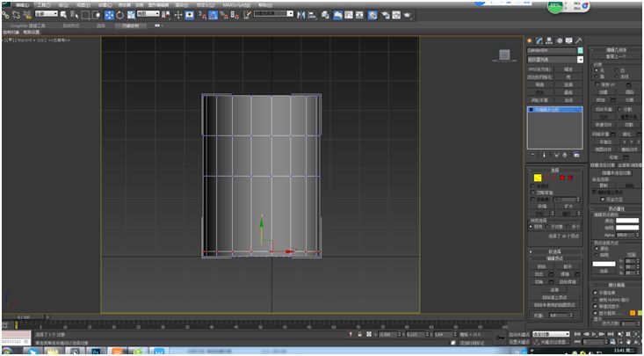Viewport: 644px width, 356px height.
Task: Open the Tools (工具) menu
Action: click(44, 5)
